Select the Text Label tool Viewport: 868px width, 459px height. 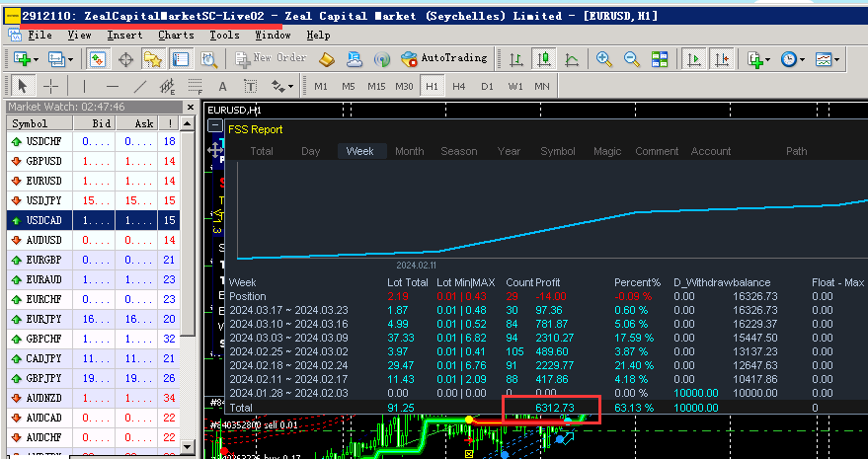coord(250,87)
